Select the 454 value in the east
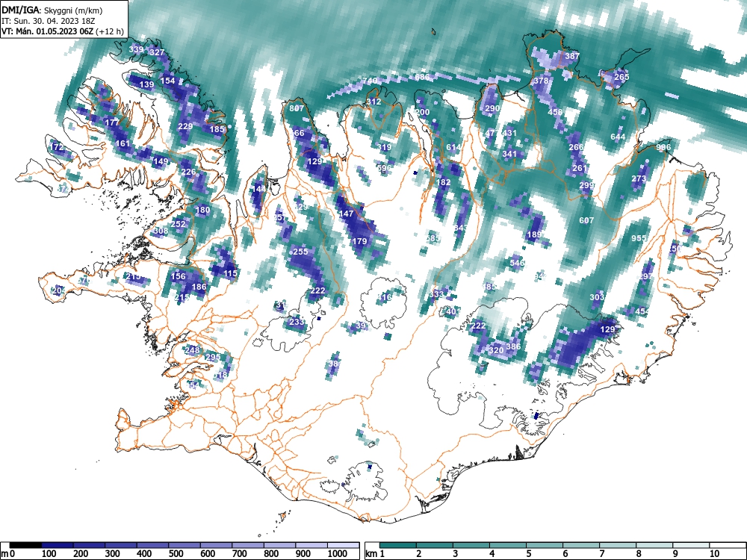747x560 pixels. click(642, 311)
